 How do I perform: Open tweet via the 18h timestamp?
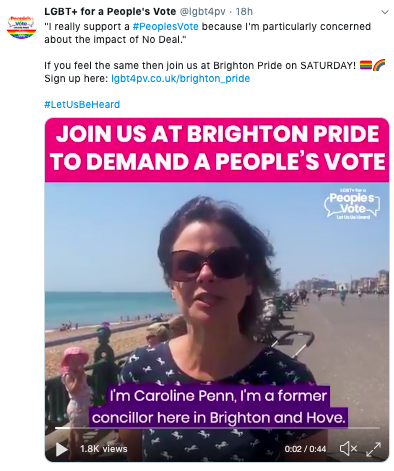point(244,12)
